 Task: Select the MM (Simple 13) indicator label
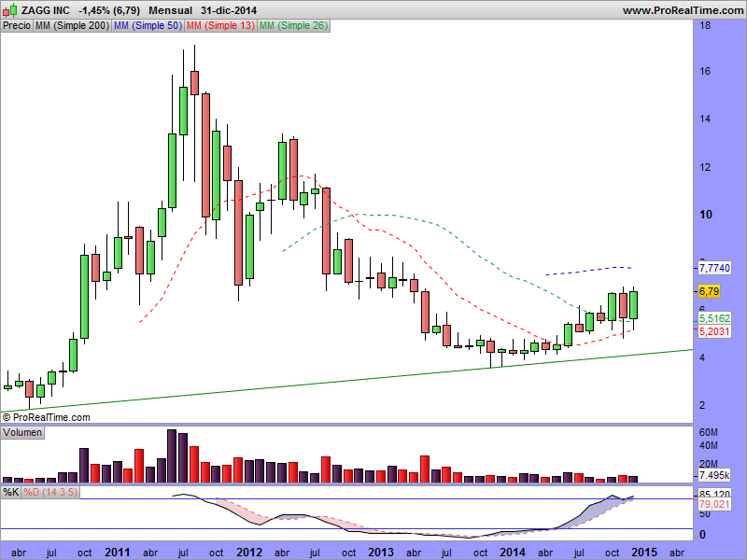220,26
